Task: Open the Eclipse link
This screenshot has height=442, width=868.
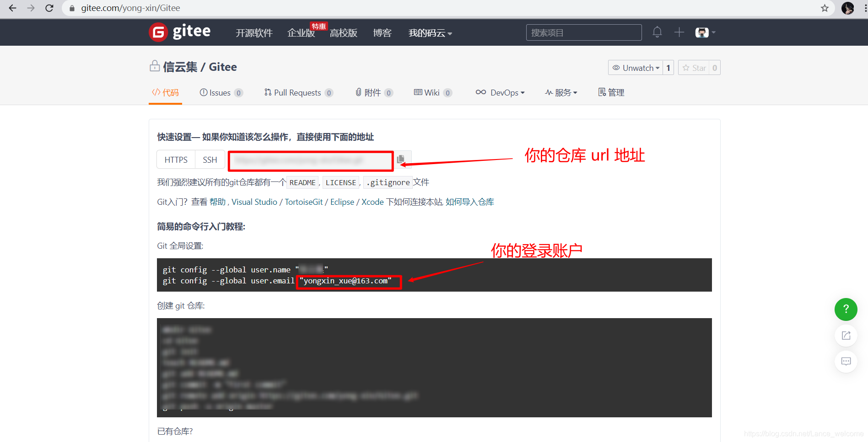Action: click(342, 202)
